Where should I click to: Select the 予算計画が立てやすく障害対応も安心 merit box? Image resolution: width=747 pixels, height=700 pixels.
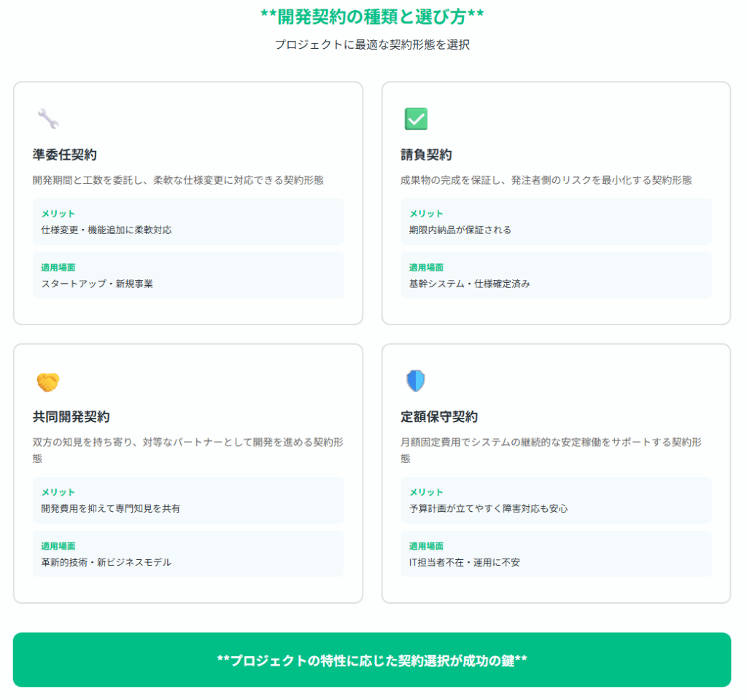[556, 500]
